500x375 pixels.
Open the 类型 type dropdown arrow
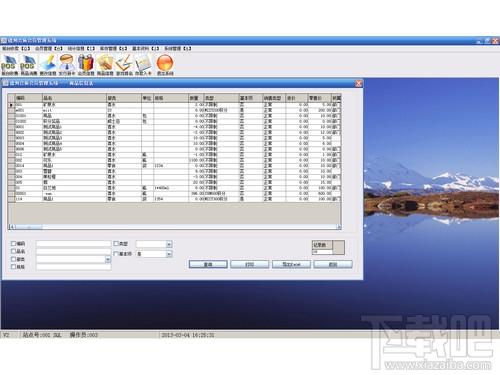[169, 244]
